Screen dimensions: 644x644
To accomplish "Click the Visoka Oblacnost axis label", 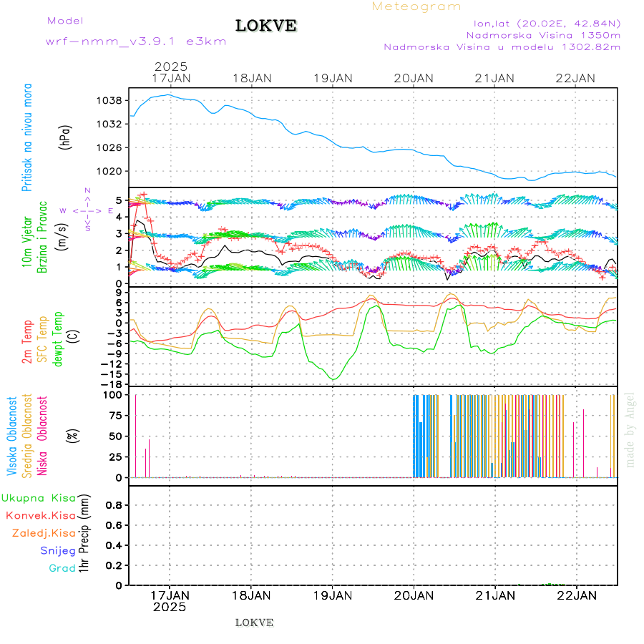I will pyautogui.click(x=12, y=436).
